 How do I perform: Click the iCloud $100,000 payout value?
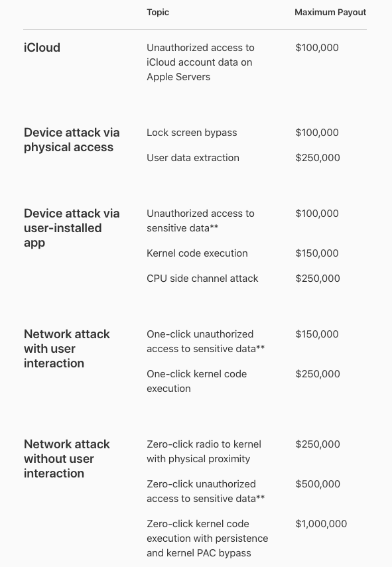(317, 48)
